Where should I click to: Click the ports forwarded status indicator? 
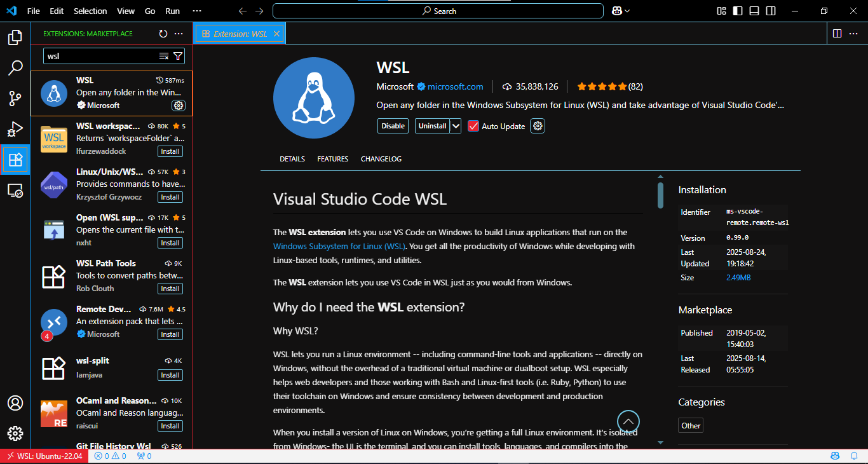click(144, 456)
